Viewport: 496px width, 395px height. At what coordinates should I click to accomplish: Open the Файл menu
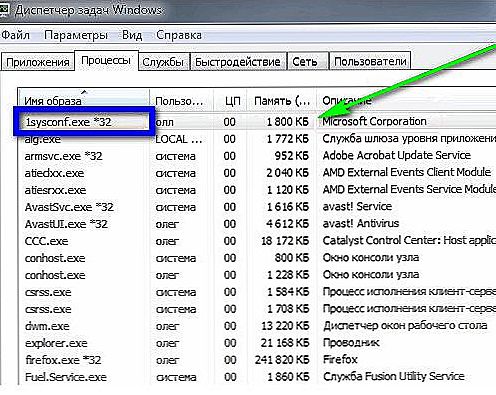pos(15,35)
